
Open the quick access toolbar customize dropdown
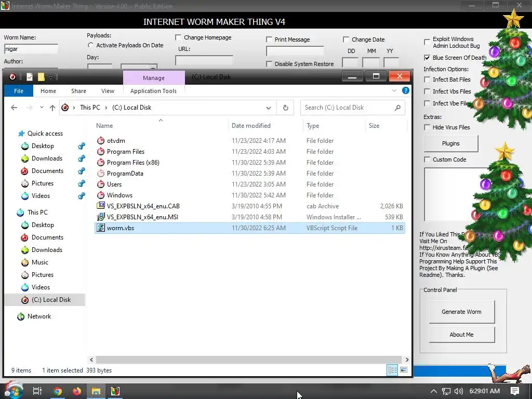pyautogui.click(x=50, y=77)
